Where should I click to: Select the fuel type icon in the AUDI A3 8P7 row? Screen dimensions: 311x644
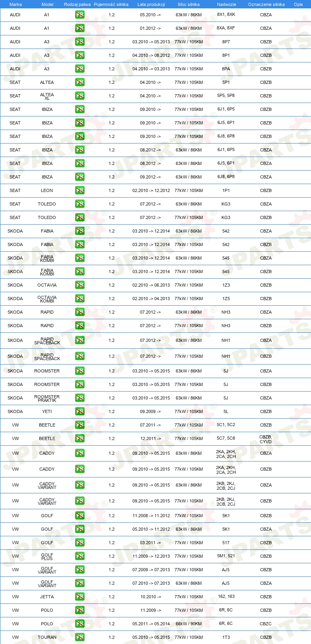coord(80,42)
